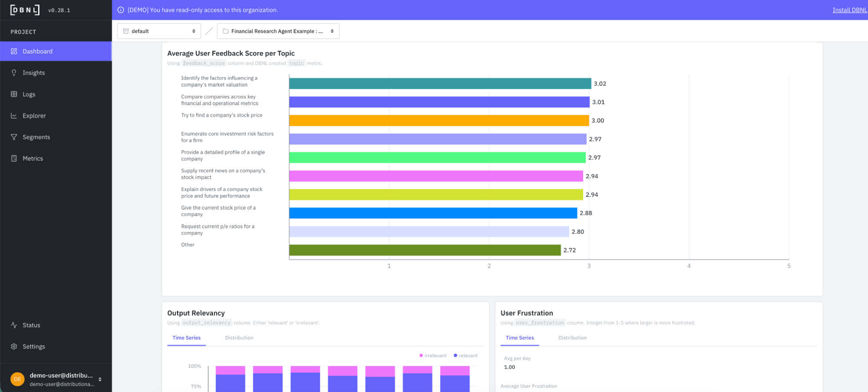Expand the default namespace dropdown
The image size is (868, 392).
(159, 31)
